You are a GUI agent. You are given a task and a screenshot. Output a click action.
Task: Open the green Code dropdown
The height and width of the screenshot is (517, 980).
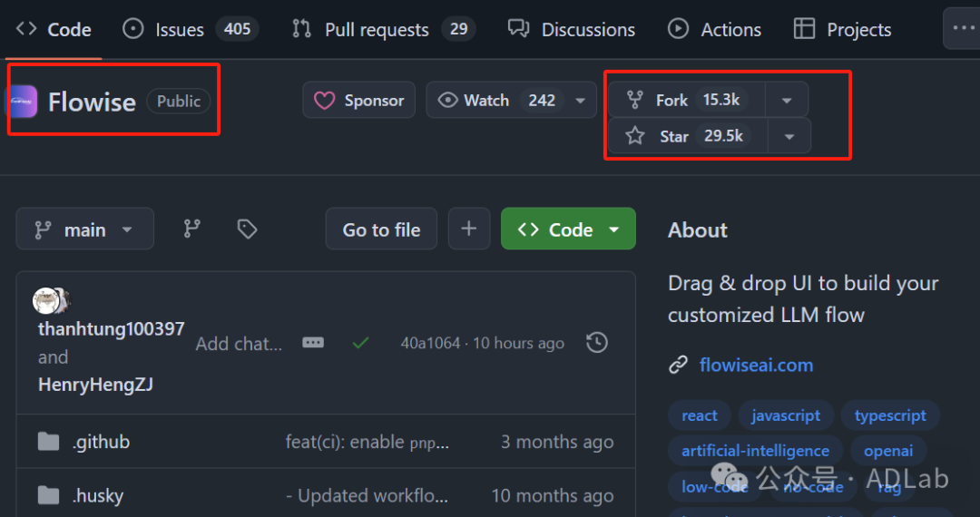tap(568, 229)
